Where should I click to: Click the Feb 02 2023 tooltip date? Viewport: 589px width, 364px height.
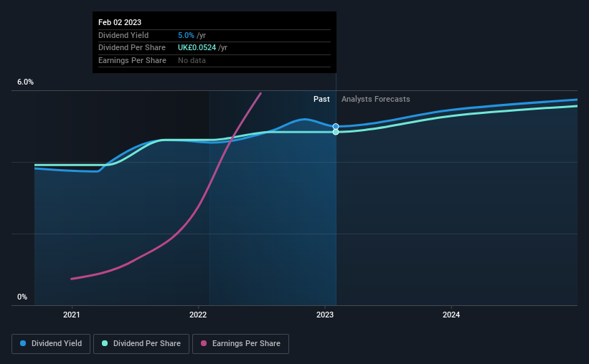point(120,22)
